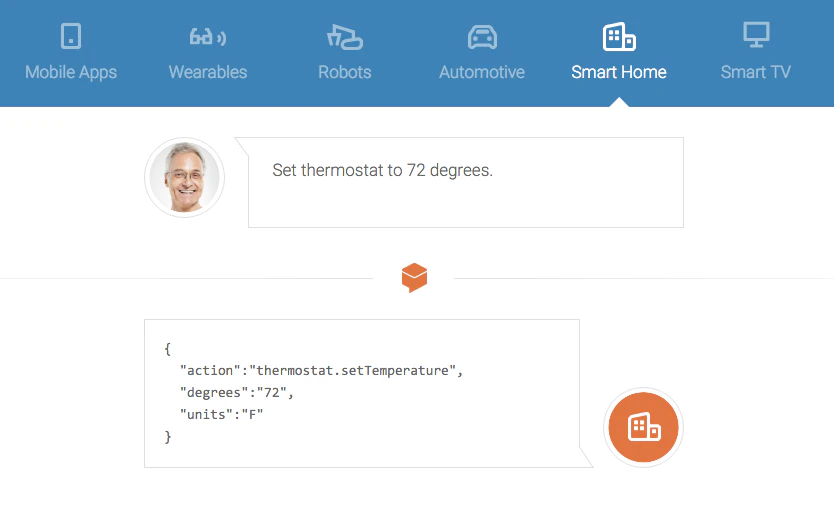834x525 pixels.
Task: Select the Robots arm icon
Action: (345, 37)
